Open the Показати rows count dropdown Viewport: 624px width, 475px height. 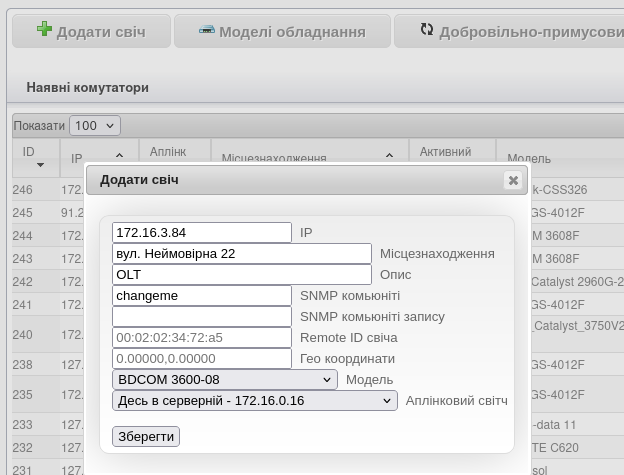(x=95, y=126)
